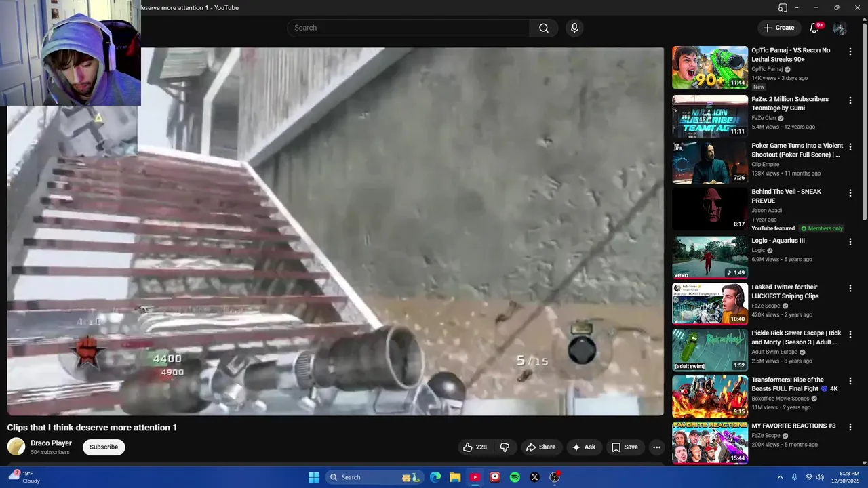This screenshot has height=488, width=868.
Task: Open options for Pickle Rick video
Action: click(x=850, y=334)
